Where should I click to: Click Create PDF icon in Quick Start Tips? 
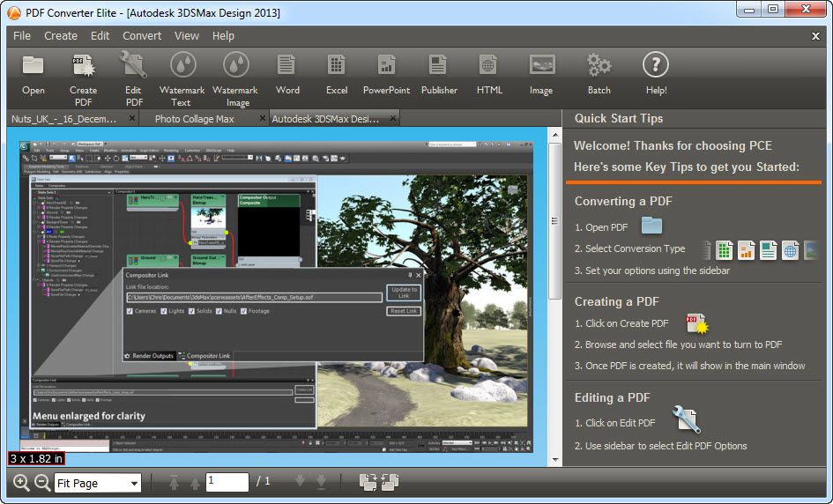pyautogui.click(x=697, y=323)
